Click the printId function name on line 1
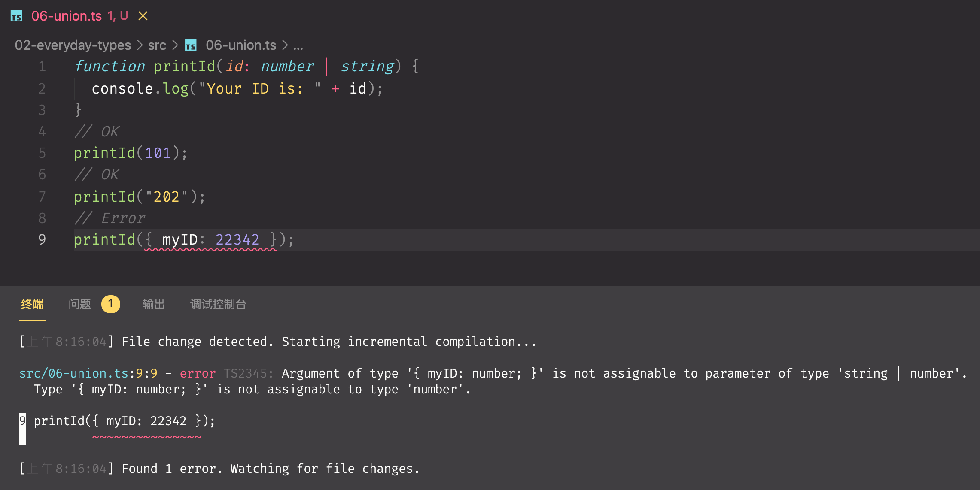This screenshot has width=980, height=490. coord(184,67)
